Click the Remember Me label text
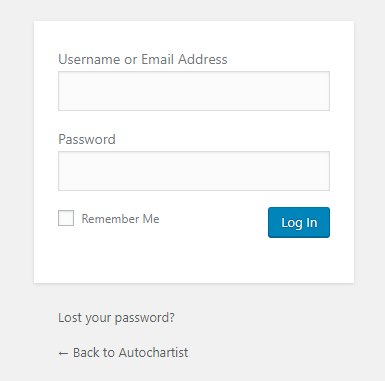Viewport: 385px width, 381px height. click(x=120, y=219)
